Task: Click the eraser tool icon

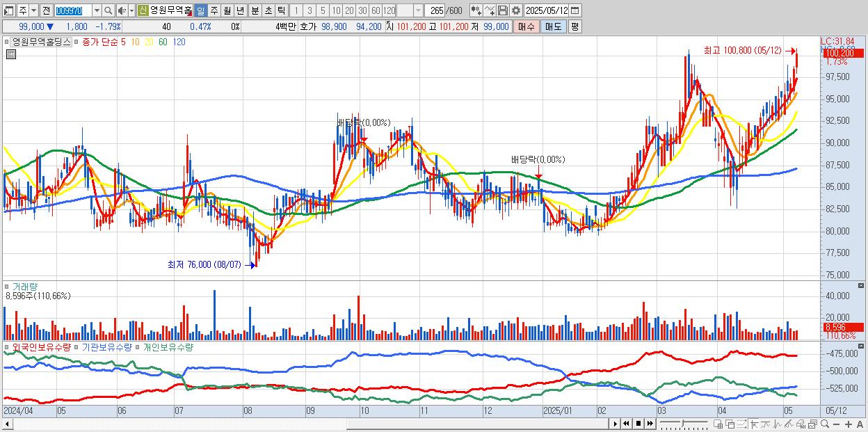Action: tap(801, 424)
